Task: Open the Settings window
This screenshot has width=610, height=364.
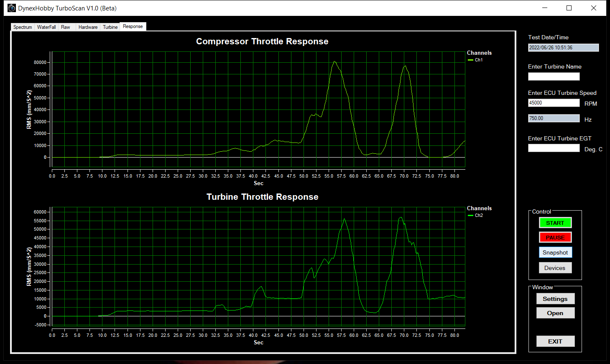Action: click(x=555, y=299)
